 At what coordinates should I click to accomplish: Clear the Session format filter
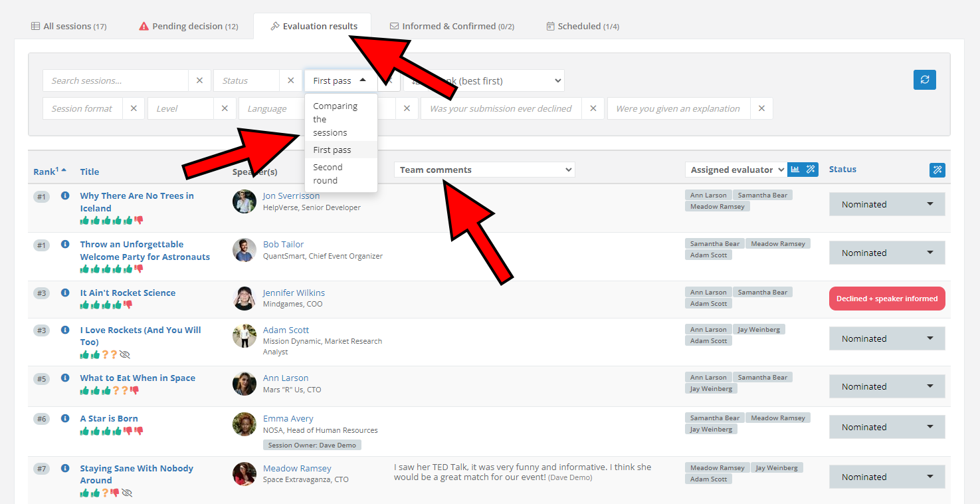(134, 108)
